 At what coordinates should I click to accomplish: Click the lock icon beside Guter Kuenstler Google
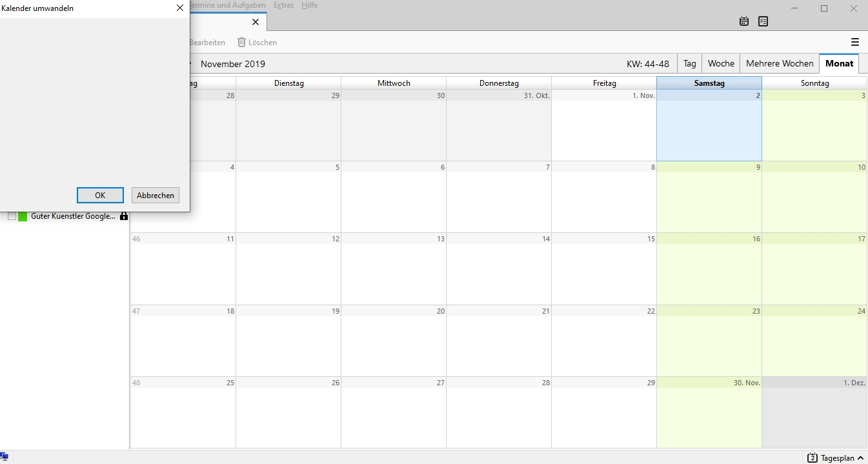pyautogui.click(x=124, y=216)
